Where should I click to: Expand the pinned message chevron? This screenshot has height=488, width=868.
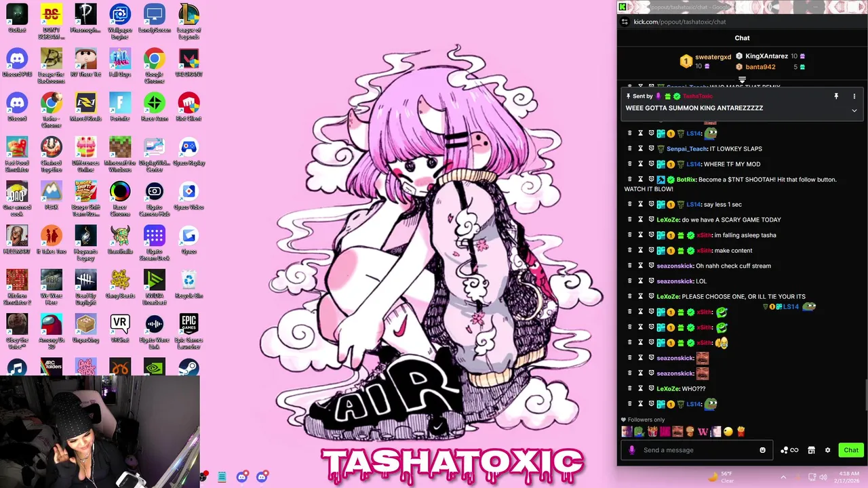[854, 110]
